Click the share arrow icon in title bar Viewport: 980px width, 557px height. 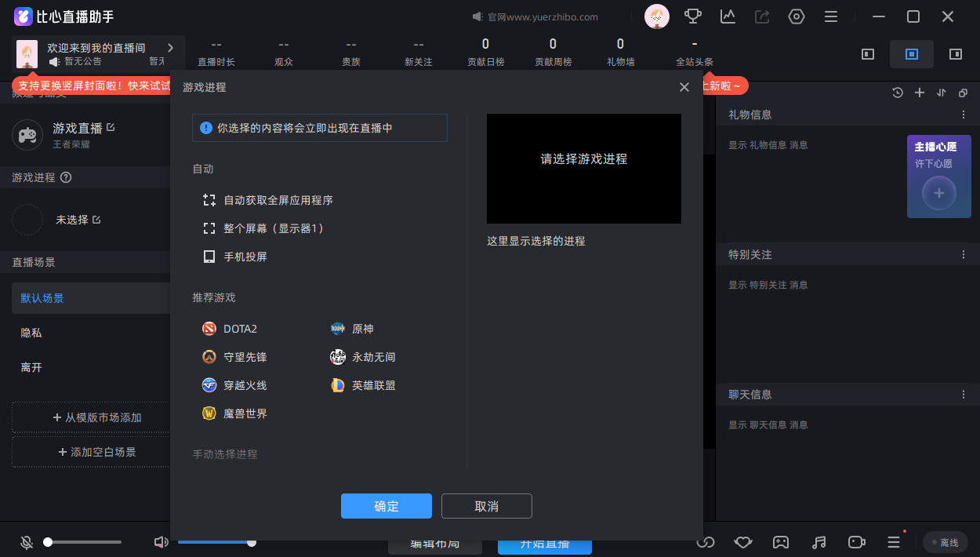(762, 16)
